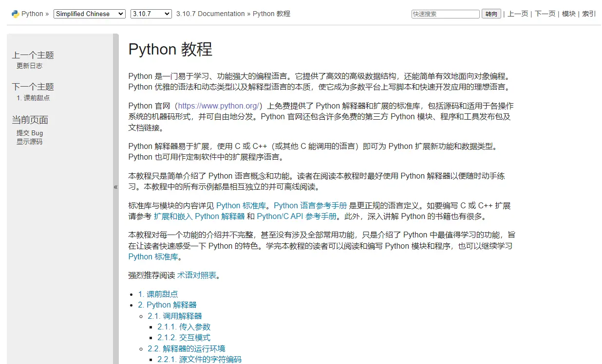Click the 下一个主题 sidebar heading
The image size is (602, 364).
click(x=33, y=87)
